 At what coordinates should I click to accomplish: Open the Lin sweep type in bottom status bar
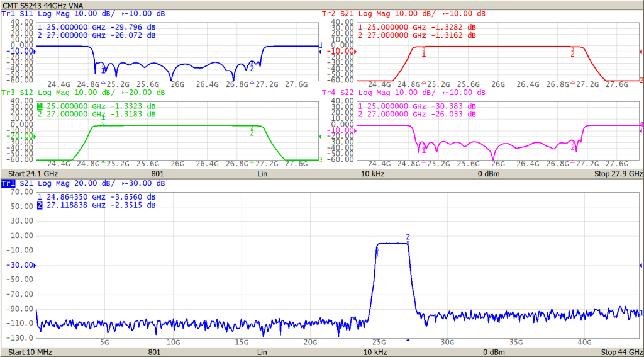pos(262,352)
